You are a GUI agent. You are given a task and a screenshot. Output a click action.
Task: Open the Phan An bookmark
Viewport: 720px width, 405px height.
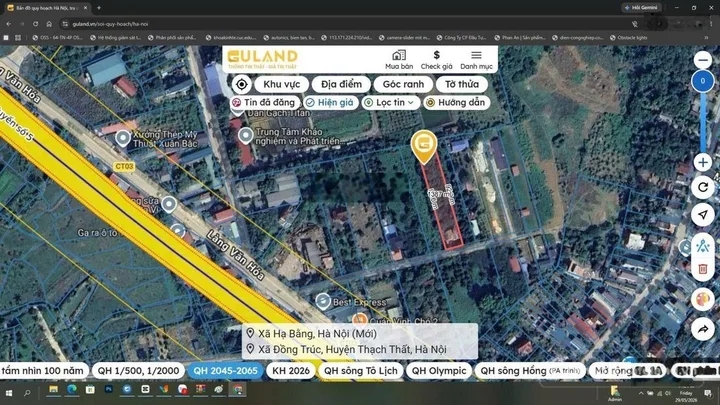pos(519,38)
